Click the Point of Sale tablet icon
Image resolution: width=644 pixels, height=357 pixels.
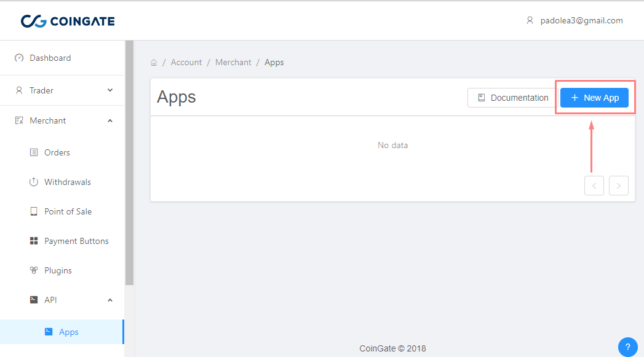34,211
